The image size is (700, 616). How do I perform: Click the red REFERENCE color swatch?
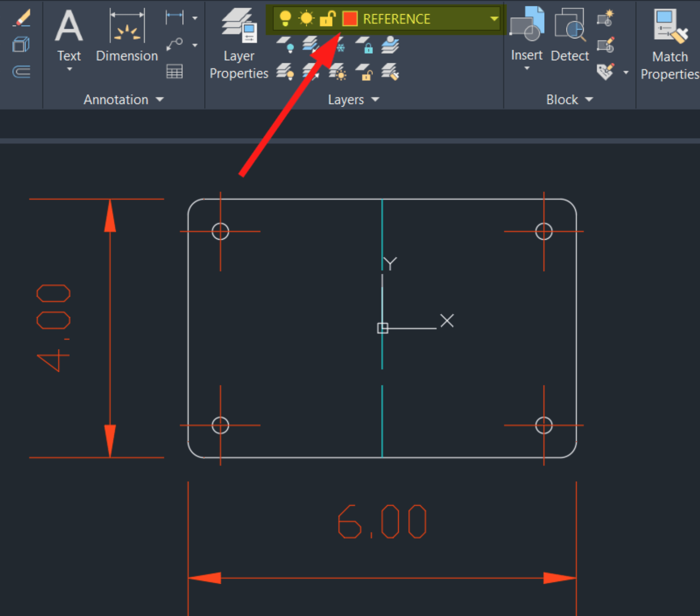point(349,18)
